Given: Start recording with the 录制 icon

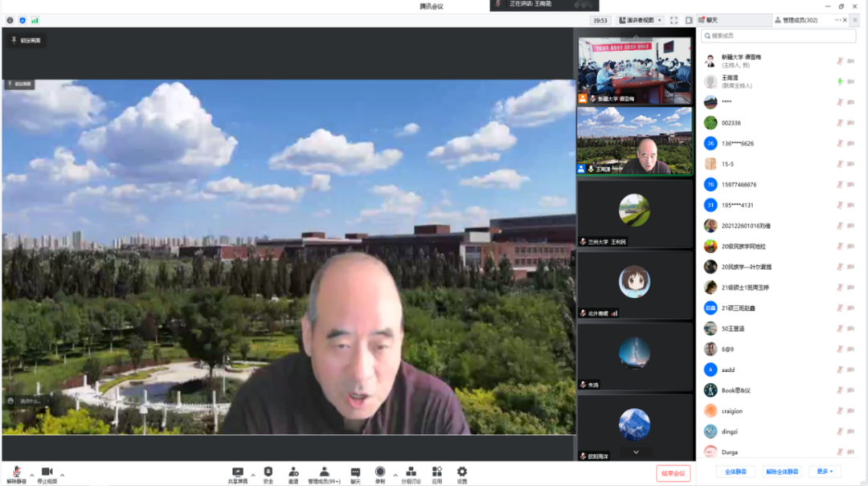Looking at the screenshot, I should pos(379,472).
